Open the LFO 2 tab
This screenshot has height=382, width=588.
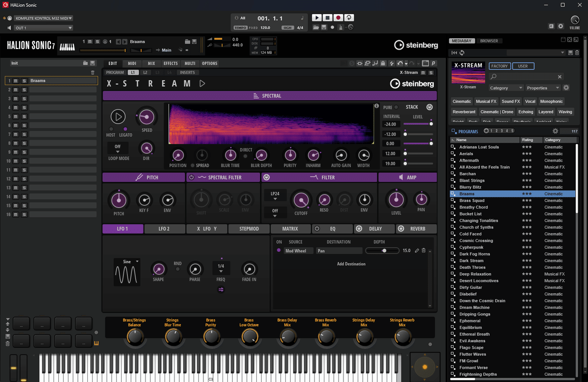tap(164, 229)
